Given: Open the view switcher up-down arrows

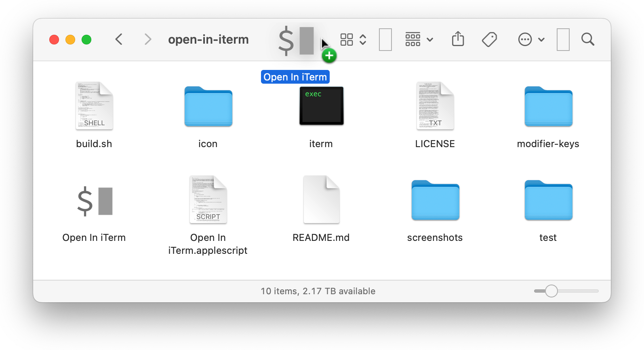Looking at the screenshot, I should 363,40.
